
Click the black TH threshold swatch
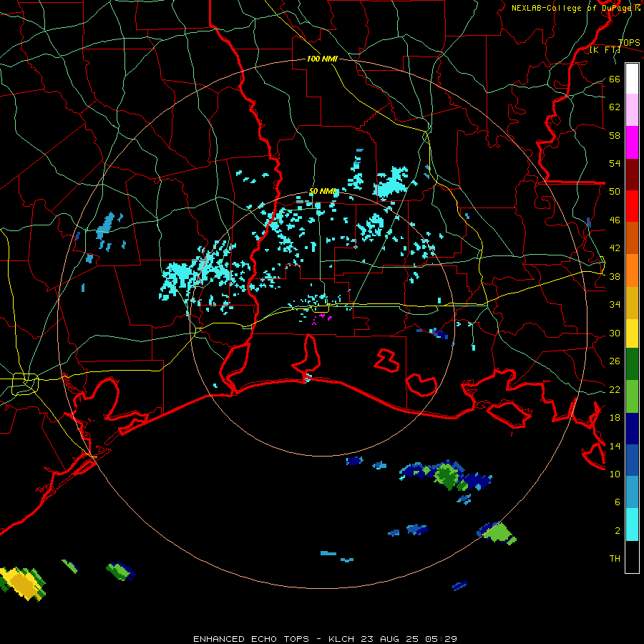tap(632, 556)
